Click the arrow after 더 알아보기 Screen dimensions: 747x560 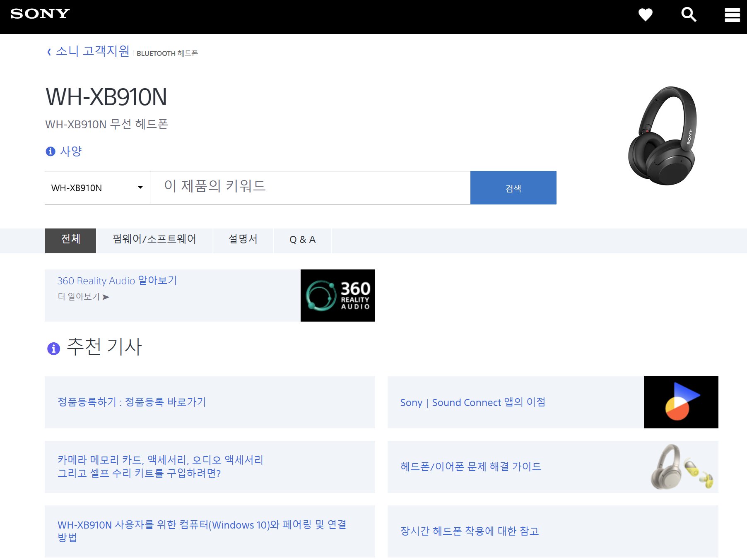tap(106, 297)
